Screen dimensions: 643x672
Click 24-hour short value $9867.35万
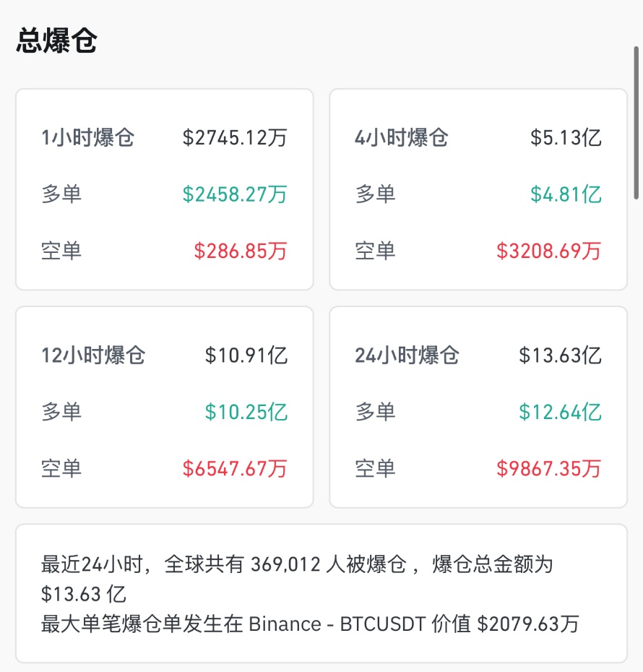pyautogui.click(x=549, y=468)
